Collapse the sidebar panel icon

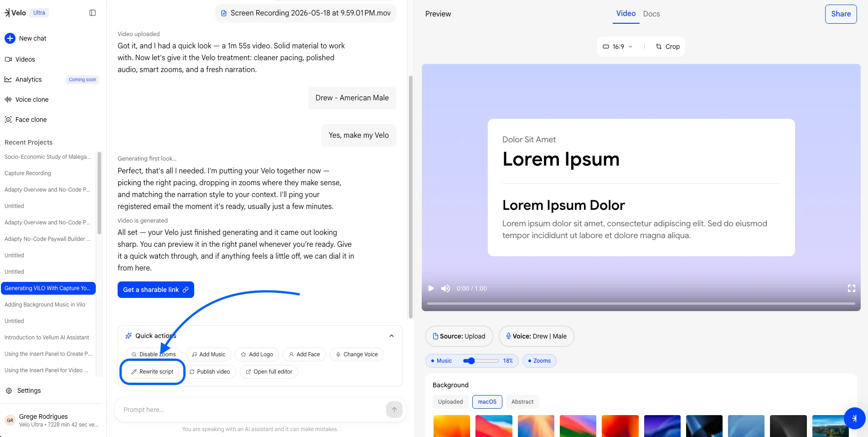coord(93,13)
